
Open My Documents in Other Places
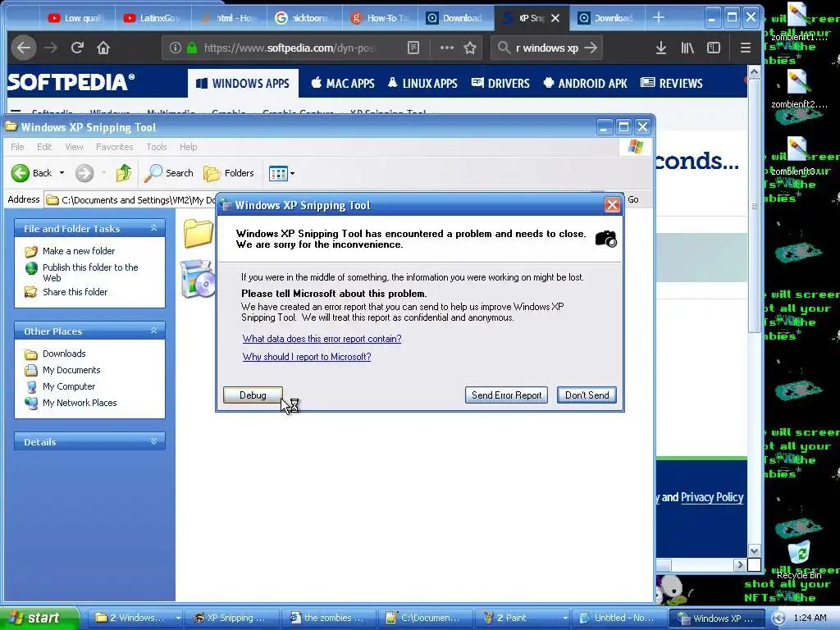pos(71,370)
